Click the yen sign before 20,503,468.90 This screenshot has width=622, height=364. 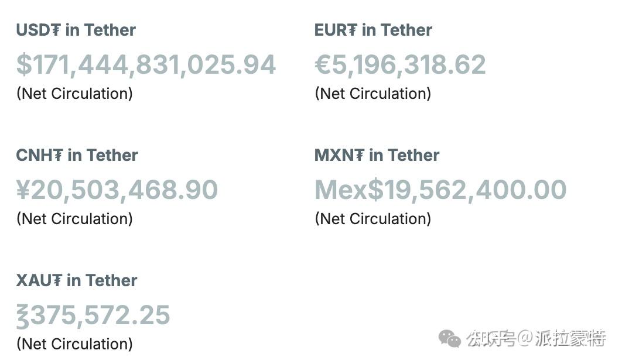(x=23, y=190)
